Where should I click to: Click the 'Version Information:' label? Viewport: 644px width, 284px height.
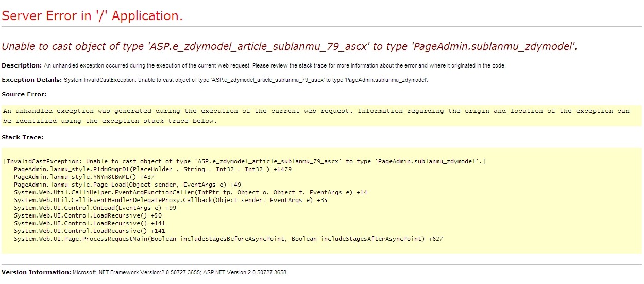tap(36, 272)
